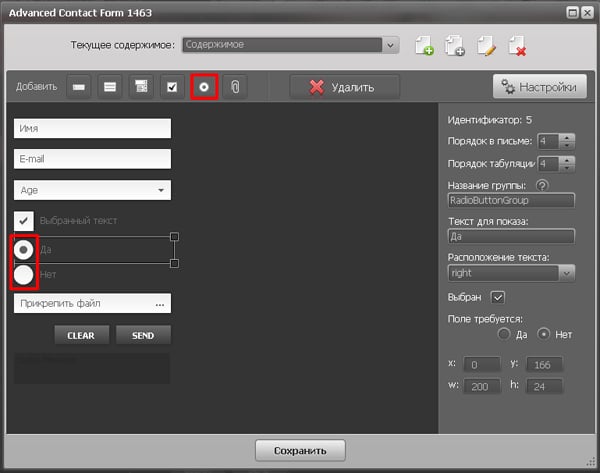Select Да for Поле требуется

tap(505, 333)
